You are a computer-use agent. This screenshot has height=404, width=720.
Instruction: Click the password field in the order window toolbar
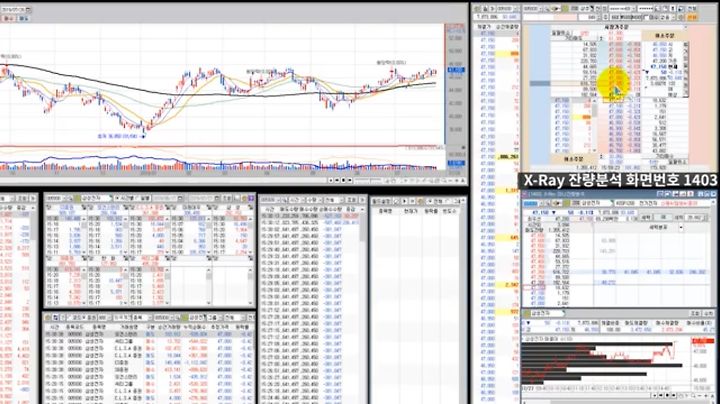646,9
